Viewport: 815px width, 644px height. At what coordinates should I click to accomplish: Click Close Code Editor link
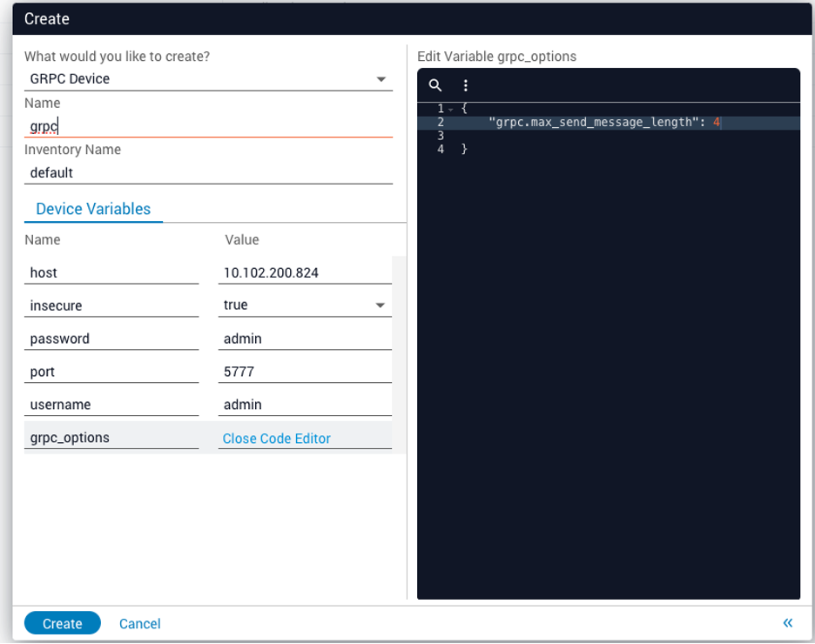276,439
